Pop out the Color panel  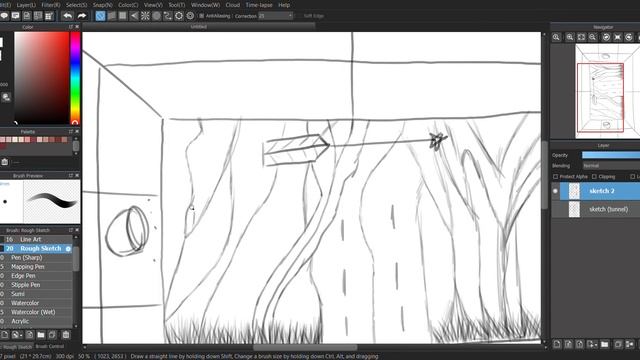point(71,27)
